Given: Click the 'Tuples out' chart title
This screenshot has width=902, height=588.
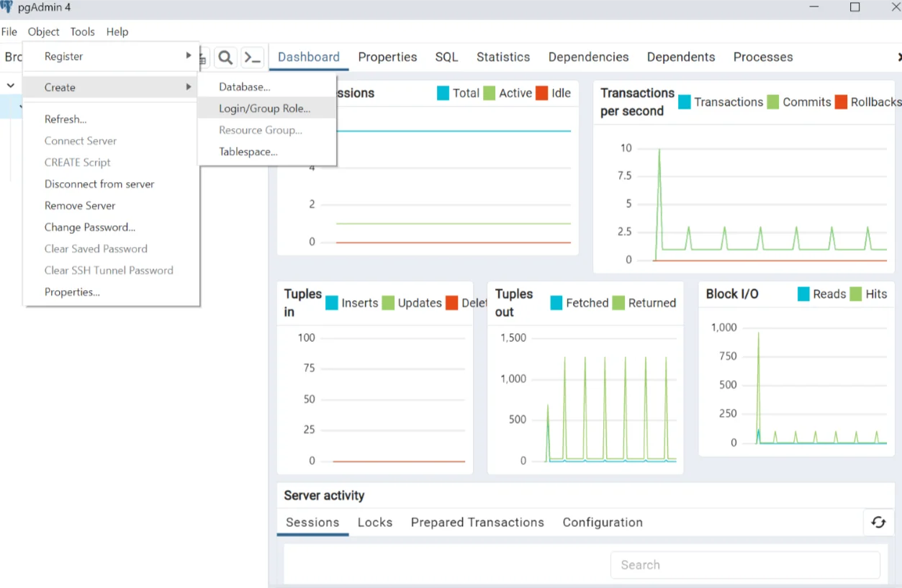Looking at the screenshot, I should [514, 303].
